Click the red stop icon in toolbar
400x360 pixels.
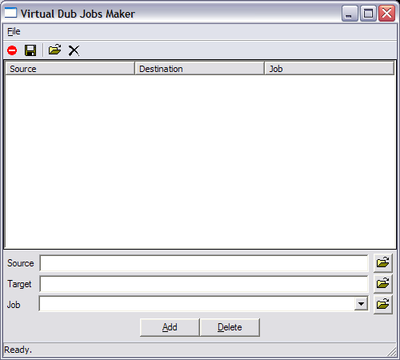point(12,51)
